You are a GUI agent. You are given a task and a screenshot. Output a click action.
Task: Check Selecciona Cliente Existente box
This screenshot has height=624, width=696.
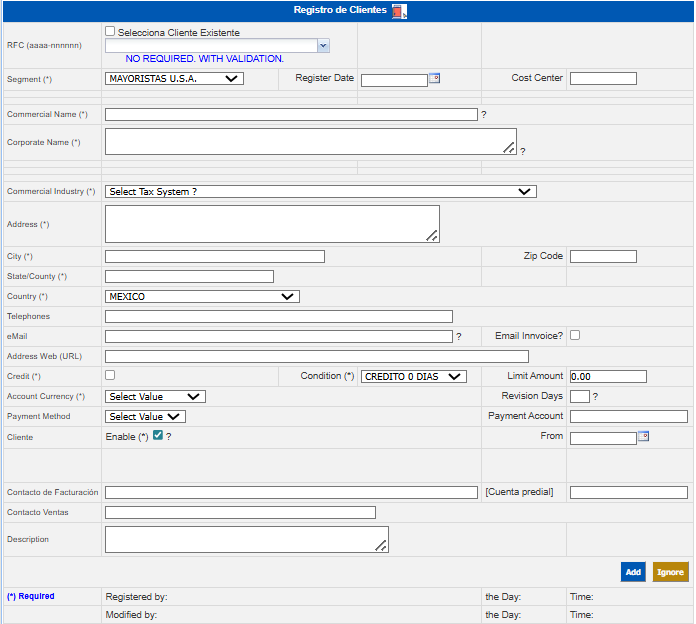click(111, 32)
